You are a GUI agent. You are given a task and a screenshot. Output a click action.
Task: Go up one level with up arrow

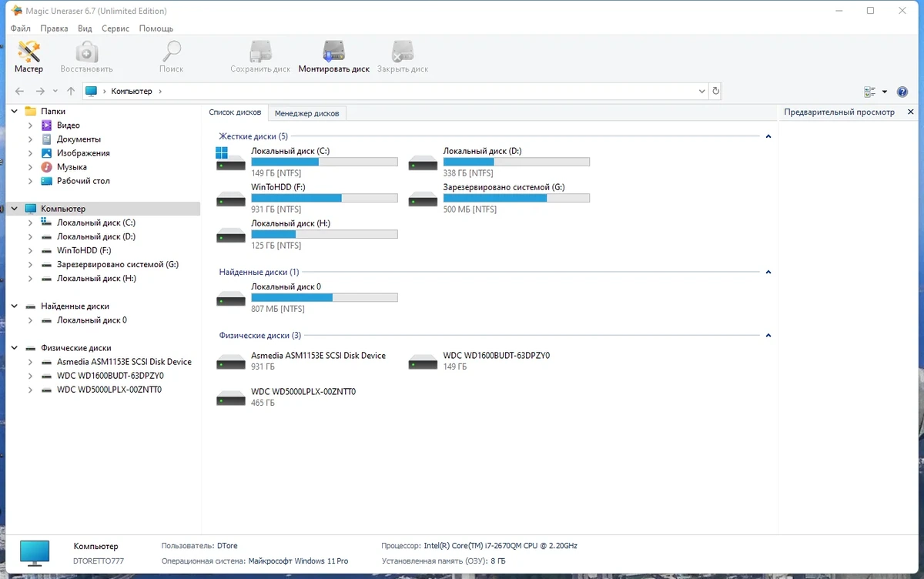point(71,91)
